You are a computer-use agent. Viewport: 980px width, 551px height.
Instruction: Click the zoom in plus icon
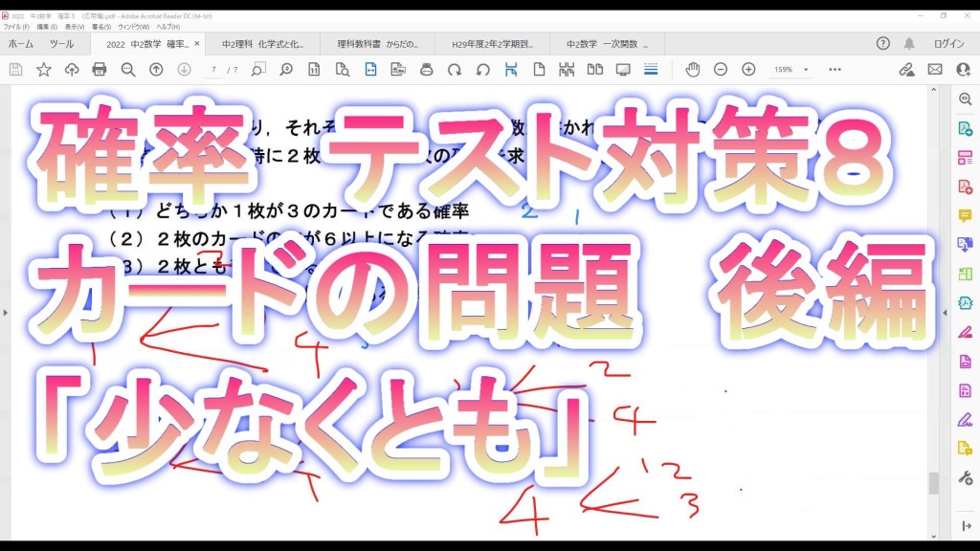coord(748,70)
